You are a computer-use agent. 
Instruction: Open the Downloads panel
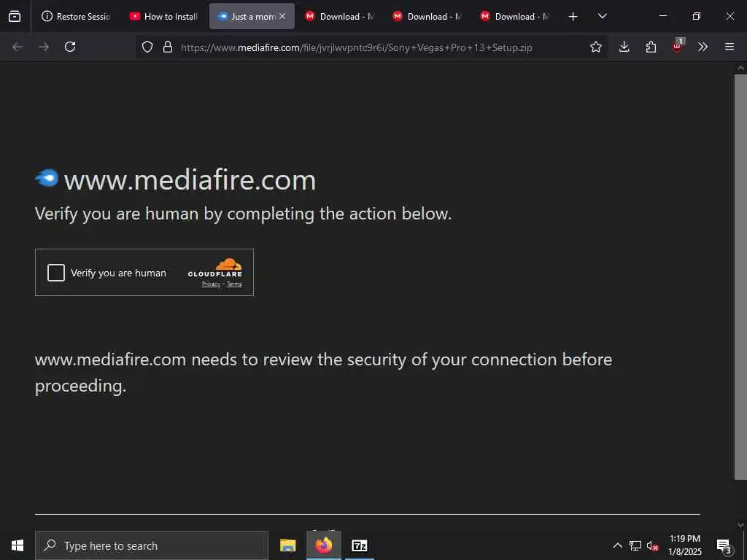tap(624, 47)
